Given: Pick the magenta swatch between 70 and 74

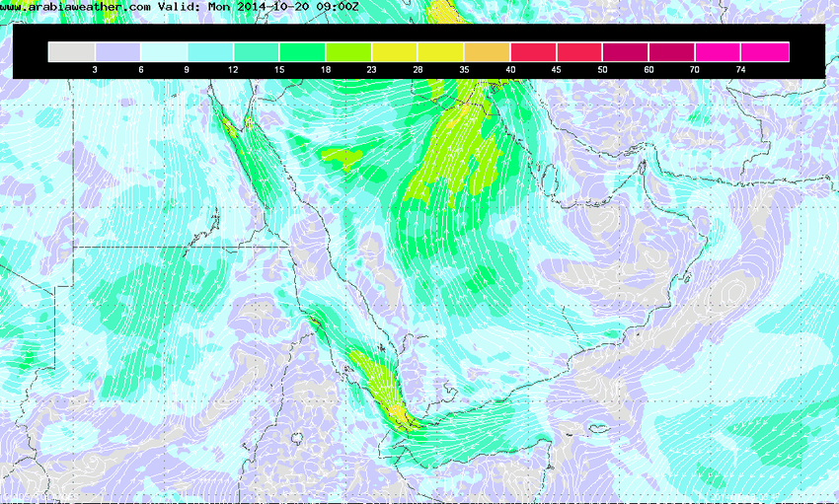Looking at the screenshot, I should (x=719, y=51).
